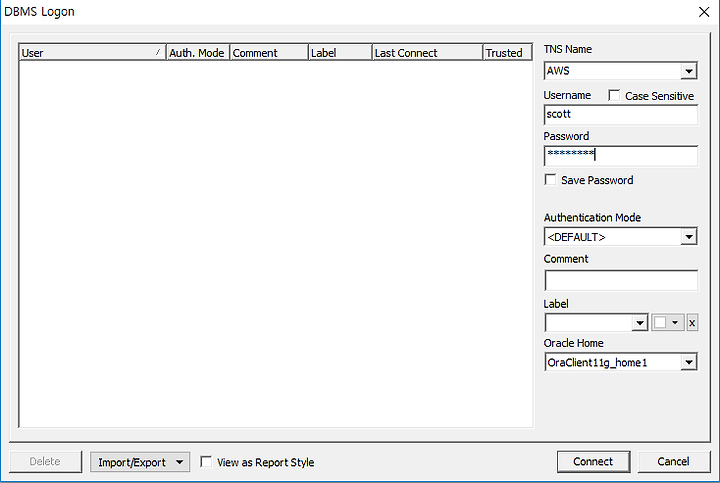Open the label color picker swatch
720x483 pixels.
668,323
